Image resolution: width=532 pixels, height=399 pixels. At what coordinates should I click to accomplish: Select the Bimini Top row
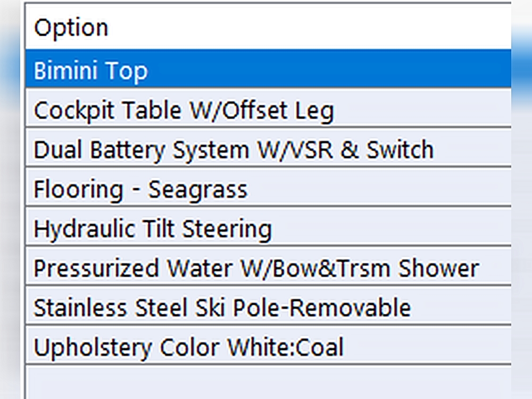pyautogui.click(x=90, y=71)
